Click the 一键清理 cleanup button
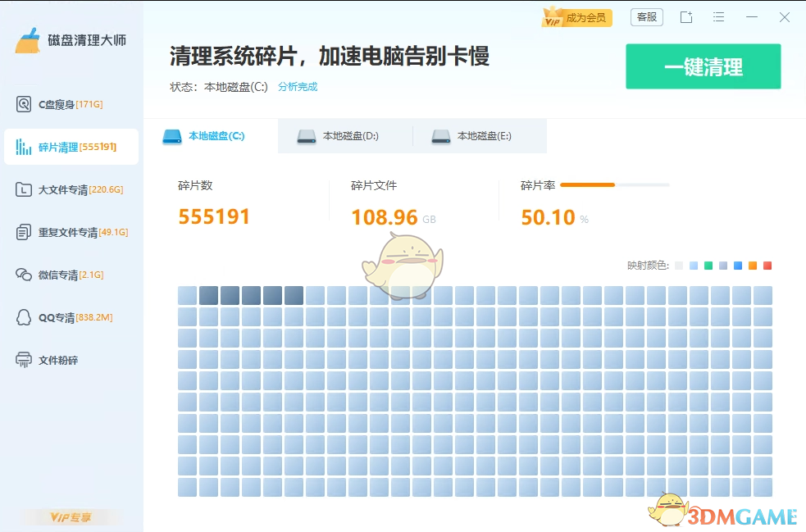Screen dimensions: 806x532 (704, 66)
